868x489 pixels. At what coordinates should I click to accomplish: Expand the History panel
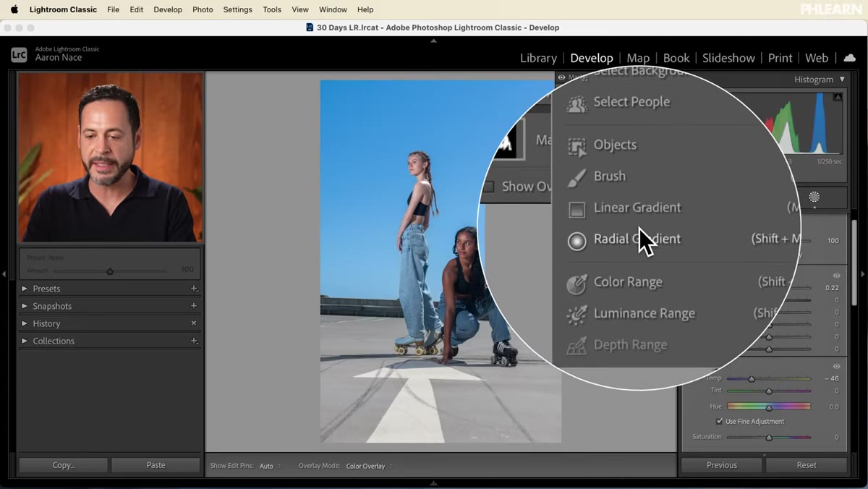pos(24,323)
